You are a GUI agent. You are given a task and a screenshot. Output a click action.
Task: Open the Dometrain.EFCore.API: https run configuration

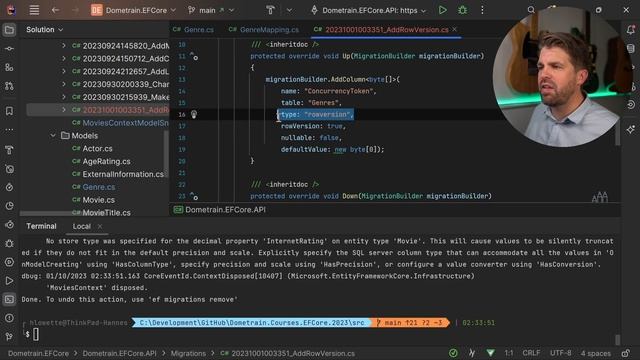click(x=369, y=10)
